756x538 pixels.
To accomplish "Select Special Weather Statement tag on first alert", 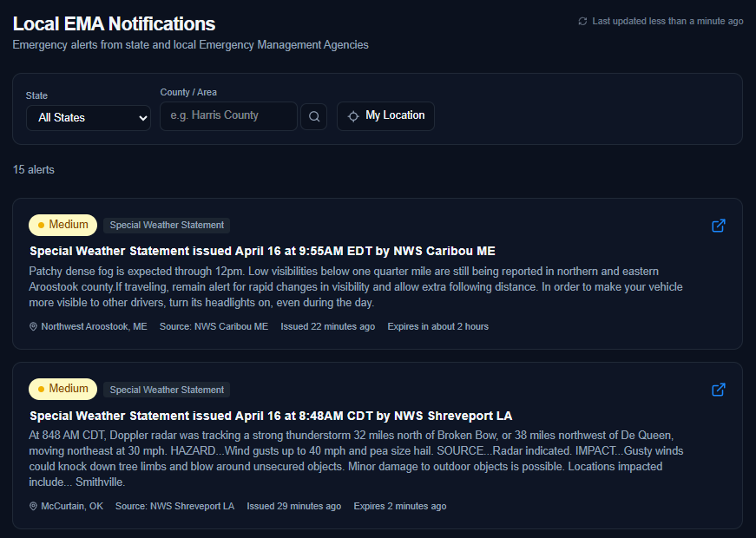I will tap(167, 225).
